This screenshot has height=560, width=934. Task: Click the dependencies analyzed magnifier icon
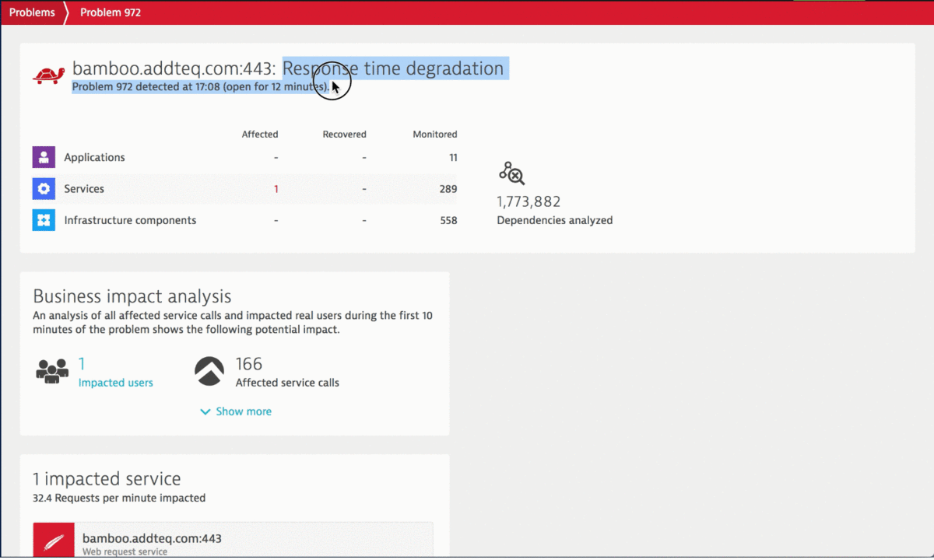point(511,173)
